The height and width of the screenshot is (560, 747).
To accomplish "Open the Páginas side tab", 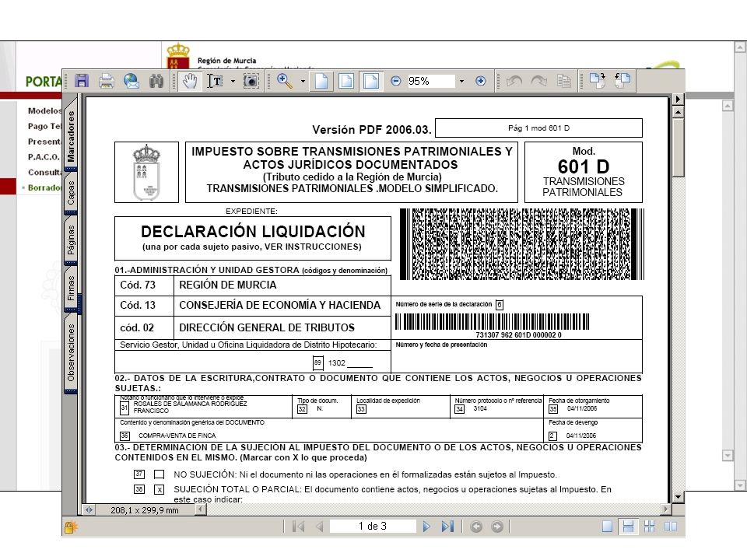I will pos(71,240).
